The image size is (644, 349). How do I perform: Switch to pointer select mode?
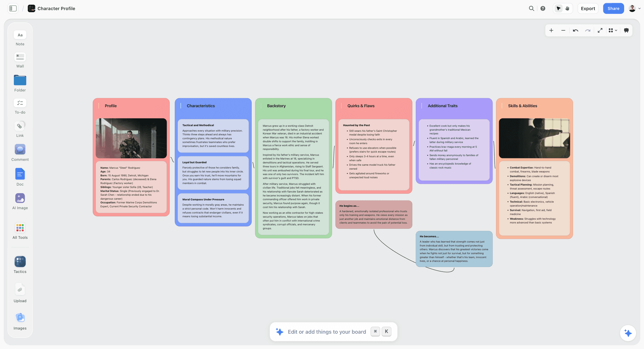(558, 8)
